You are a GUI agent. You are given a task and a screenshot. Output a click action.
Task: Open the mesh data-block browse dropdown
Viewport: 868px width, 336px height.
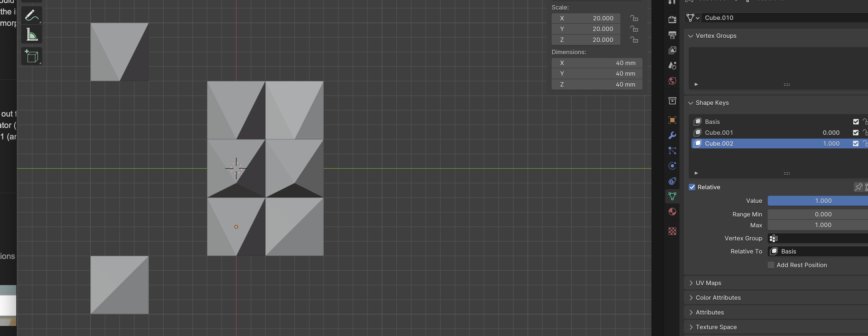coord(693,18)
